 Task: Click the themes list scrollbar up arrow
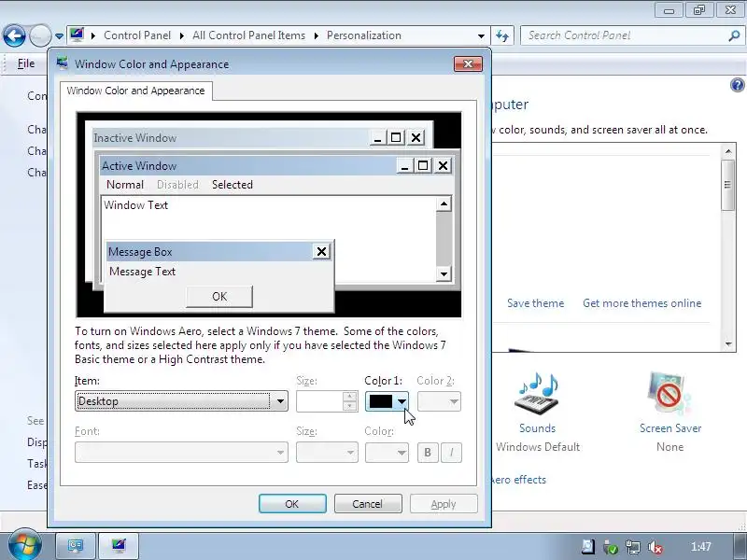point(728,151)
